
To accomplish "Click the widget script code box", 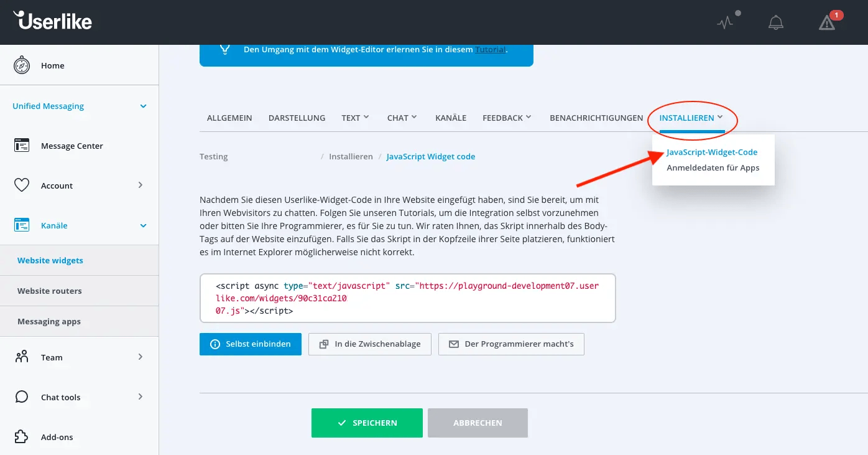I will tap(407, 298).
